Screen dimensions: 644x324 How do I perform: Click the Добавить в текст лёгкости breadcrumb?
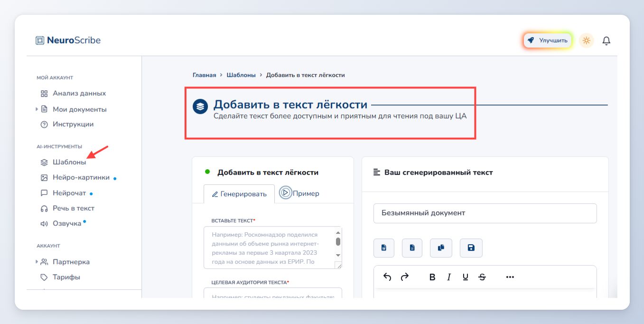305,75
